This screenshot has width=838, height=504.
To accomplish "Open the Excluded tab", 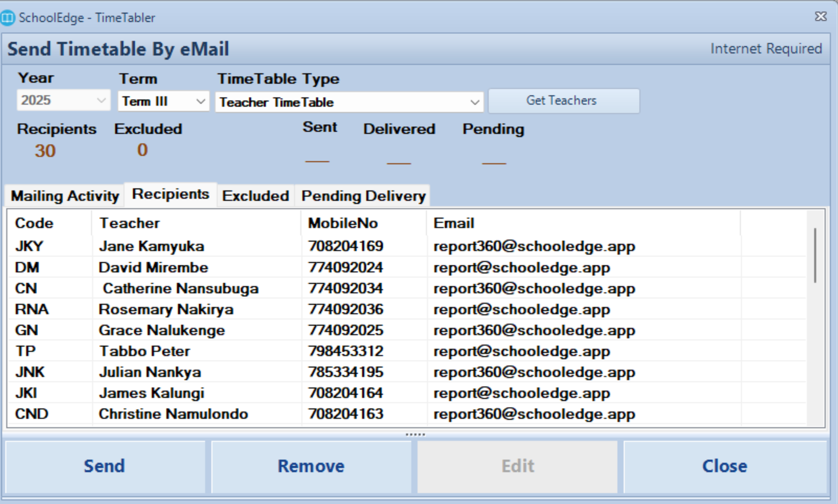I will 255,196.
